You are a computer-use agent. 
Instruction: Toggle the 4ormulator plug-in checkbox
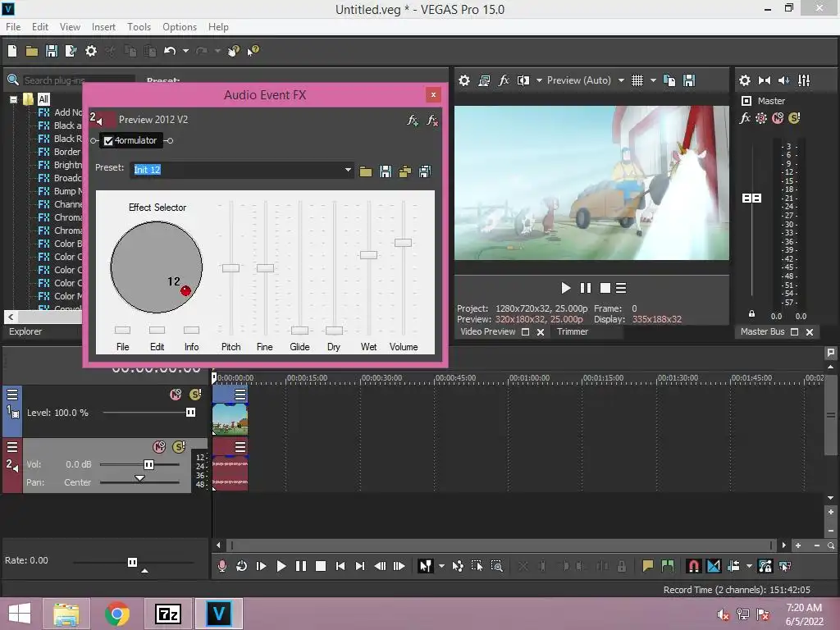coord(108,141)
